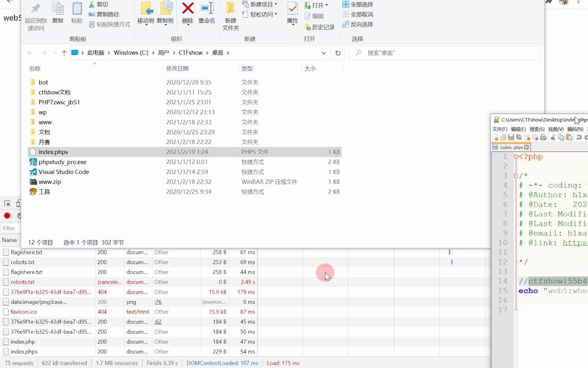Open the 编码(N) menu in Notepad++

[575, 129]
